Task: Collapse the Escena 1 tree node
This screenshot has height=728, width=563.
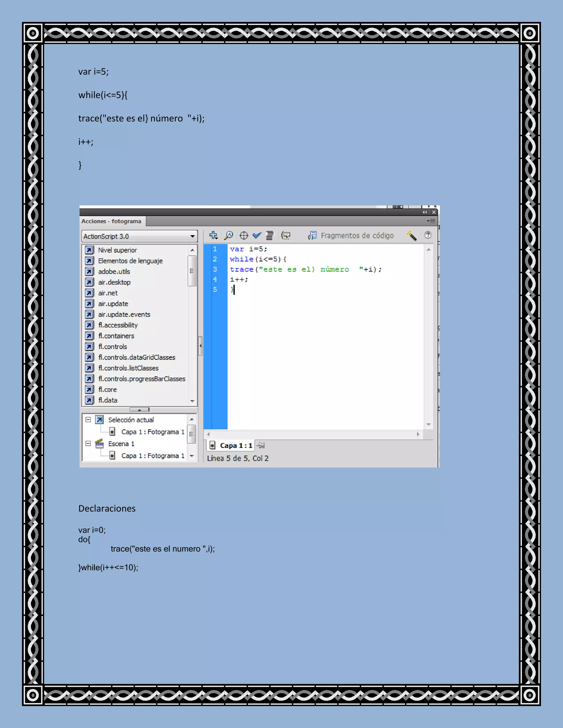Action: (x=88, y=444)
